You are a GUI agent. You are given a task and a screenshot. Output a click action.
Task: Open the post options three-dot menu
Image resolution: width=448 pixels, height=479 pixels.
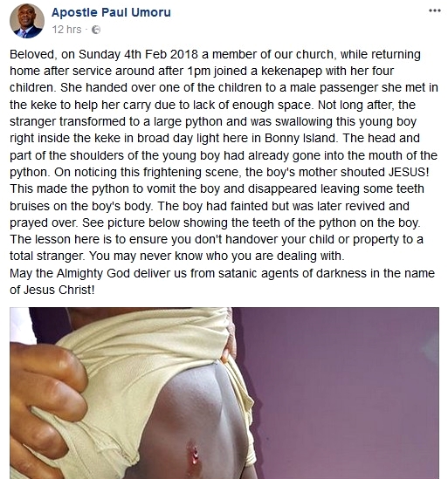[435, 11]
